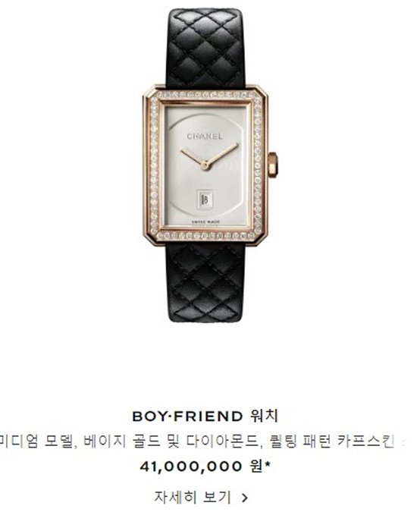Click the BOY·FRIEND 워치 product title

205,416
